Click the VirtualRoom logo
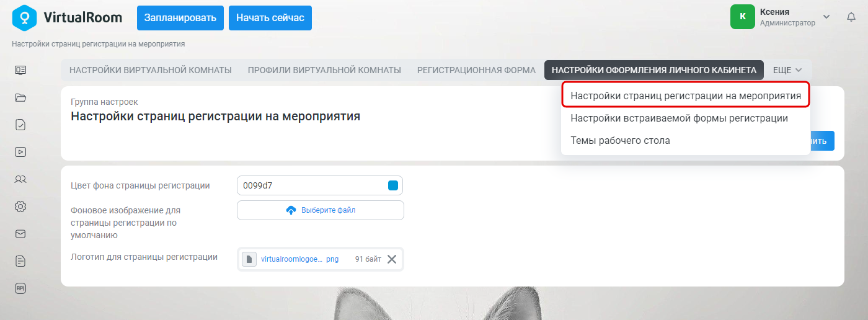This screenshot has height=320, width=868. tap(67, 17)
